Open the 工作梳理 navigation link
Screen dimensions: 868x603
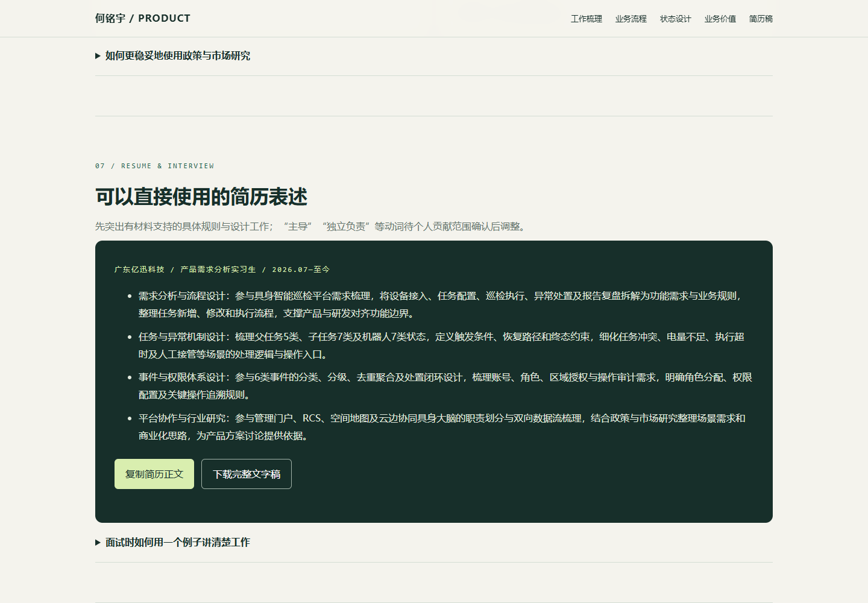point(586,19)
